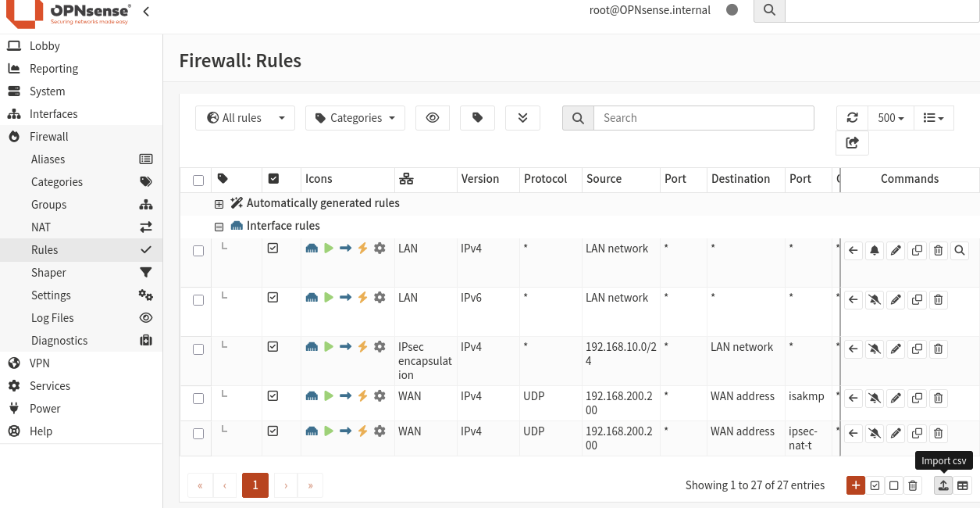Clone the LAN IPv6 rule
The image size is (980, 508).
918,300
